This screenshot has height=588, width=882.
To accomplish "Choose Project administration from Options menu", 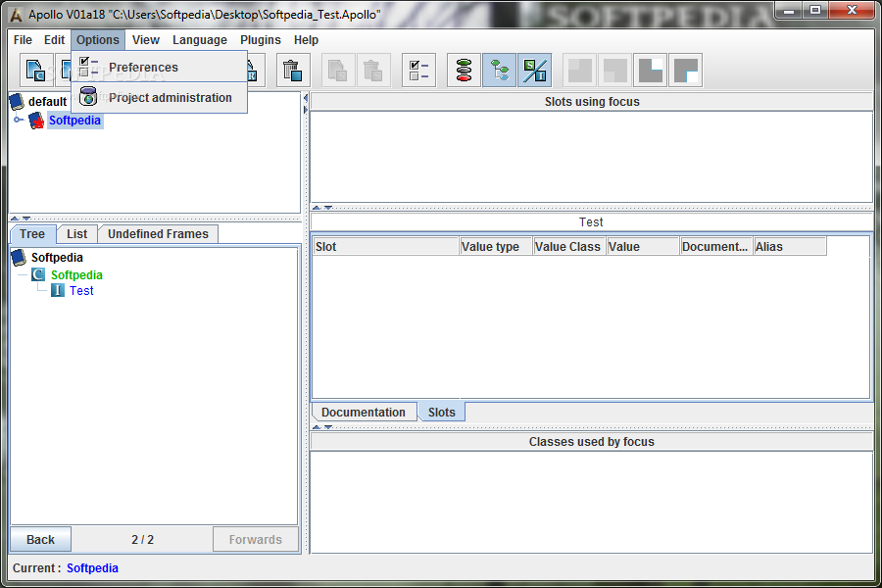I will (159, 97).
